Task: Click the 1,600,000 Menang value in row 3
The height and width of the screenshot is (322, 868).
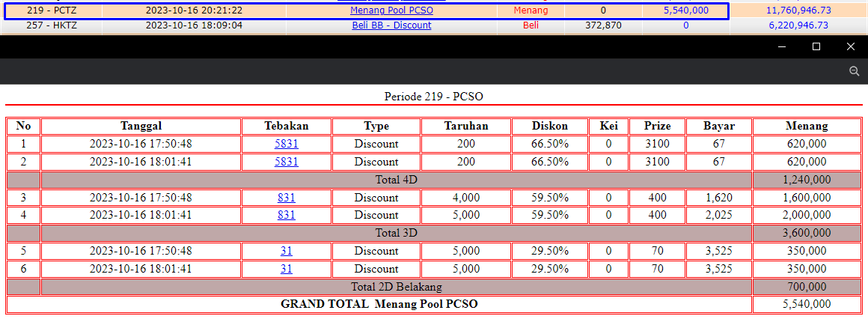Action: pos(807,198)
